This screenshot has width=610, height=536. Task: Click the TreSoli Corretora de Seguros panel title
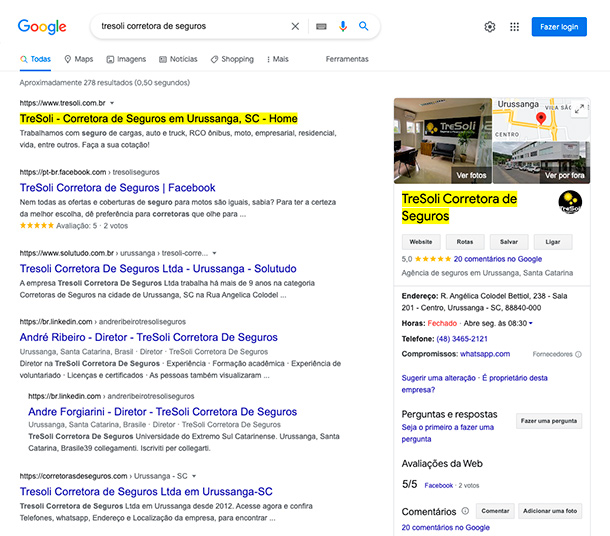click(459, 207)
